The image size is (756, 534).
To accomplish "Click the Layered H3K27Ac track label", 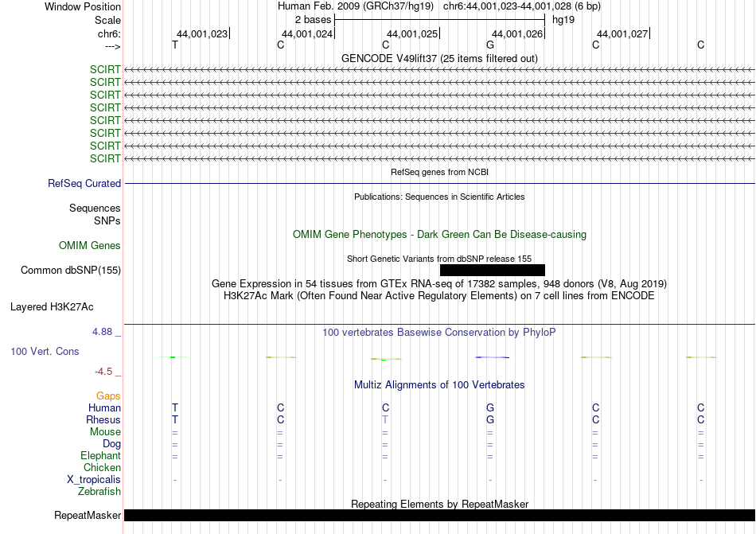I will point(52,306).
